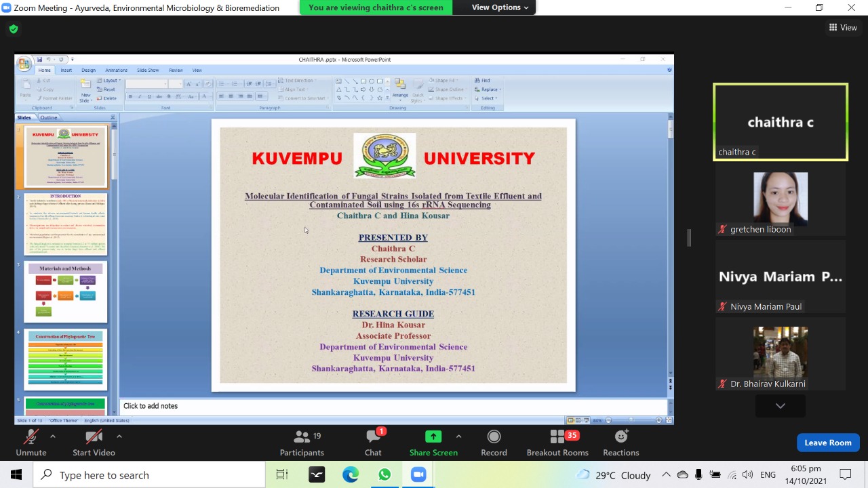Open the Replace dropdown in Editing
The image size is (868, 488).
pyautogui.click(x=488, y=89)
